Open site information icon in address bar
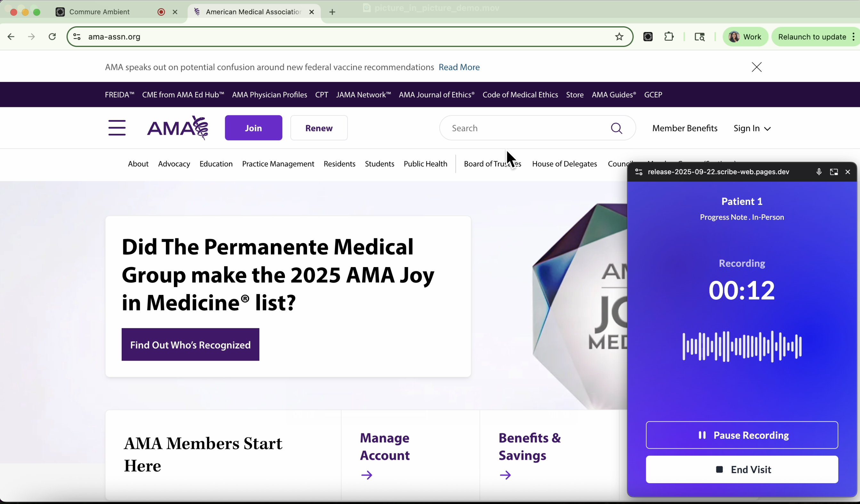 [77, 37]
